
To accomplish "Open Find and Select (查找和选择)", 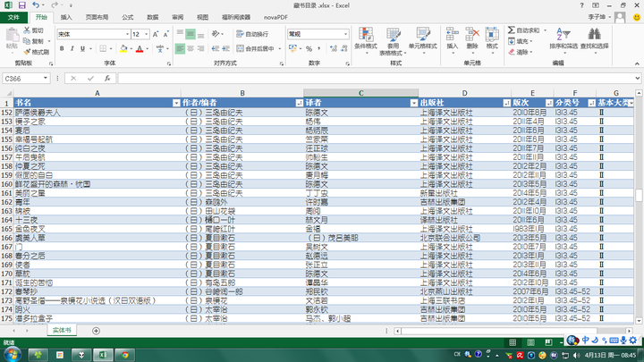I will point(594,39).
